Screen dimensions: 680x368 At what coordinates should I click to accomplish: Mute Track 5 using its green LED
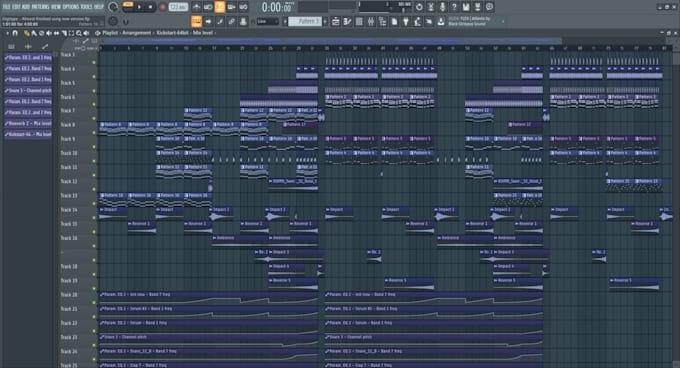94,91
